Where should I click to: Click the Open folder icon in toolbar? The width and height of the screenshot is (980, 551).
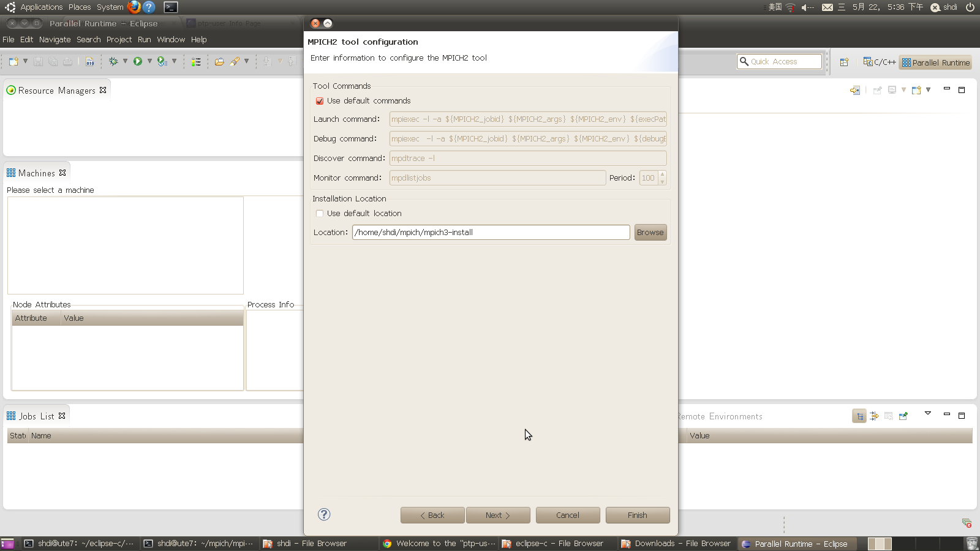tap(219, 62)
